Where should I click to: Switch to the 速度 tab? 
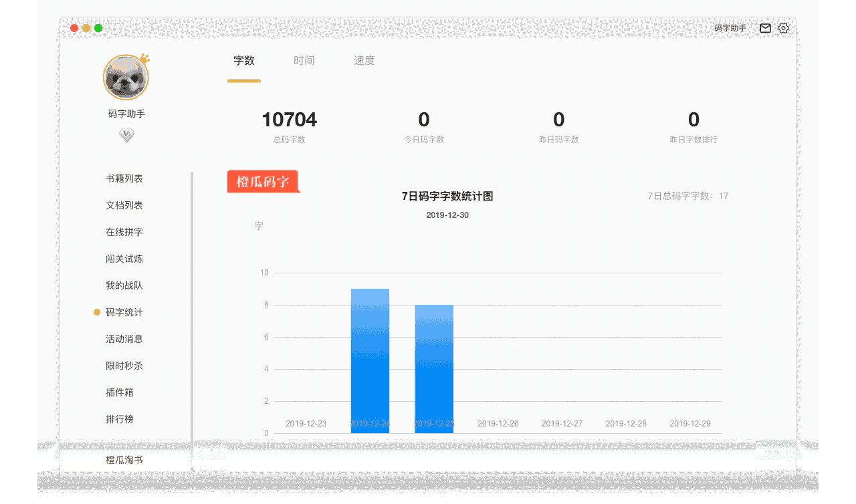[363, 60]
